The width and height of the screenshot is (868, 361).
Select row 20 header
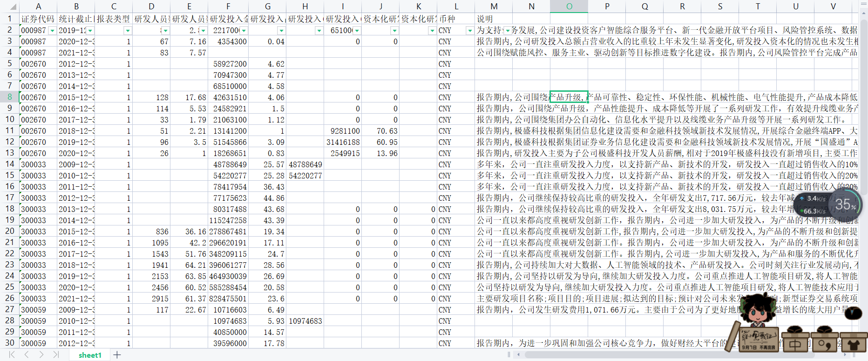pyautogui.click(x=9, y=231)
